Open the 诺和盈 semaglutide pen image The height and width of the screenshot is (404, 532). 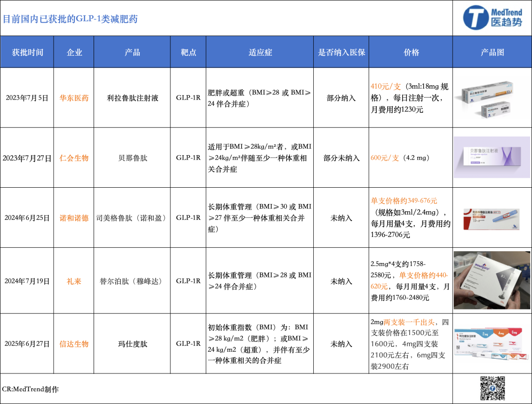[491, 219]
